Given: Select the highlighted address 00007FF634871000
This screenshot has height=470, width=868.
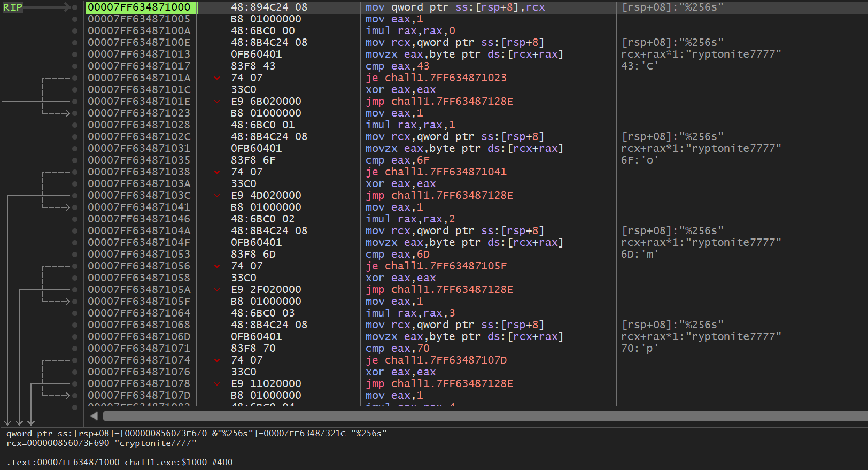Looking at the screenshot, I should click(x=139, y=7).
